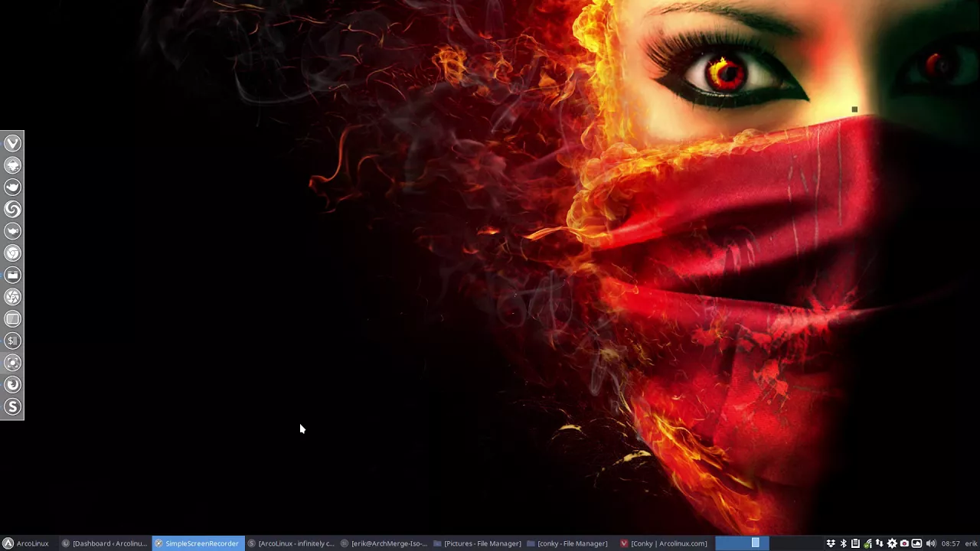
Task: Open Conky | Arcolinux.com taskbar entry
Action: (x=664, y=543)
